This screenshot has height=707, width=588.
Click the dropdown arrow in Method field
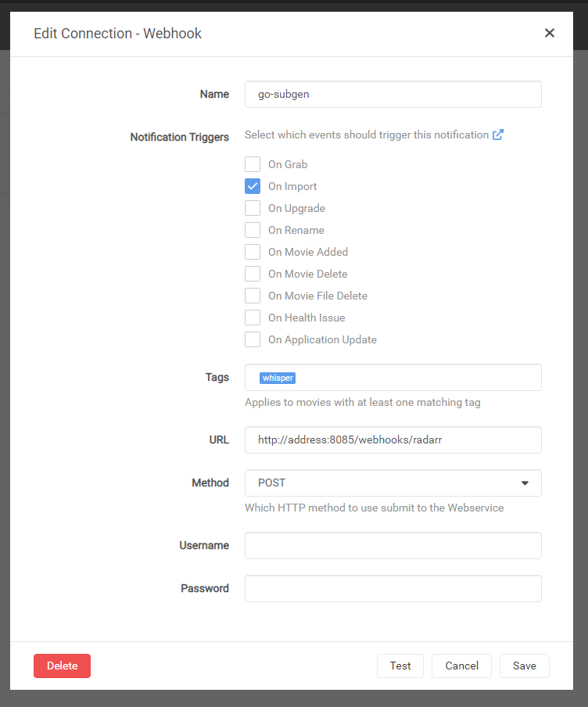(525, 483)
